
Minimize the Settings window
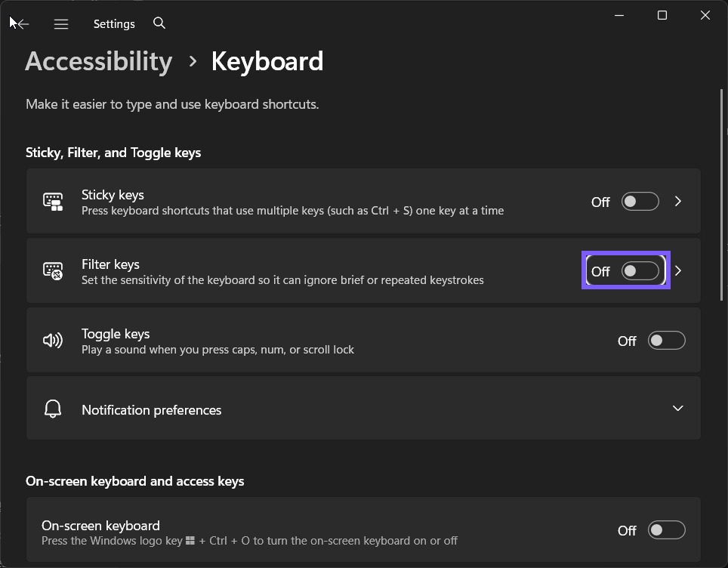619,15
